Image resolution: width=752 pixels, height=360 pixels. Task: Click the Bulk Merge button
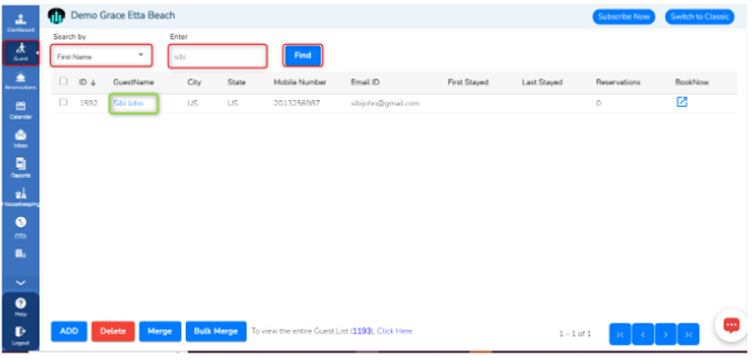[x=216, y=331]
